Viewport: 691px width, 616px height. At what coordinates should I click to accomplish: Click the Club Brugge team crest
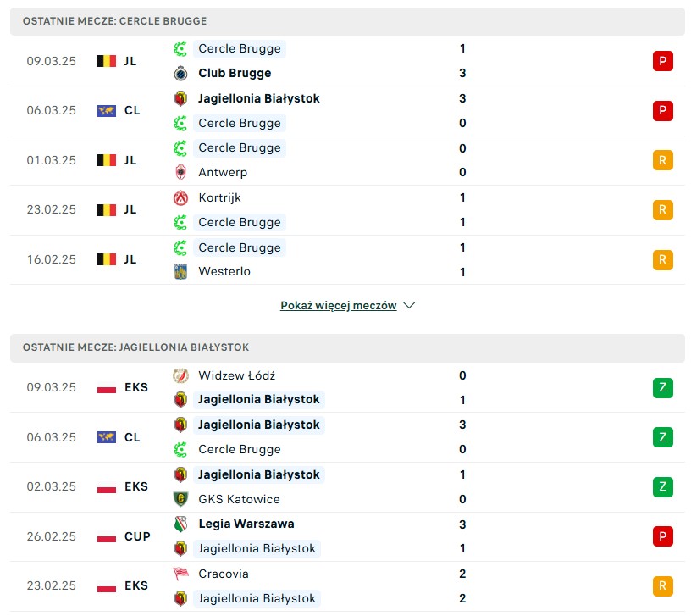180,74
